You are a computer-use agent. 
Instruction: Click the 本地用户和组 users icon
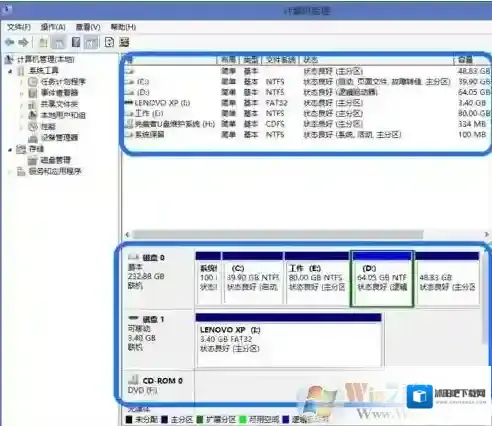(33, 115)
